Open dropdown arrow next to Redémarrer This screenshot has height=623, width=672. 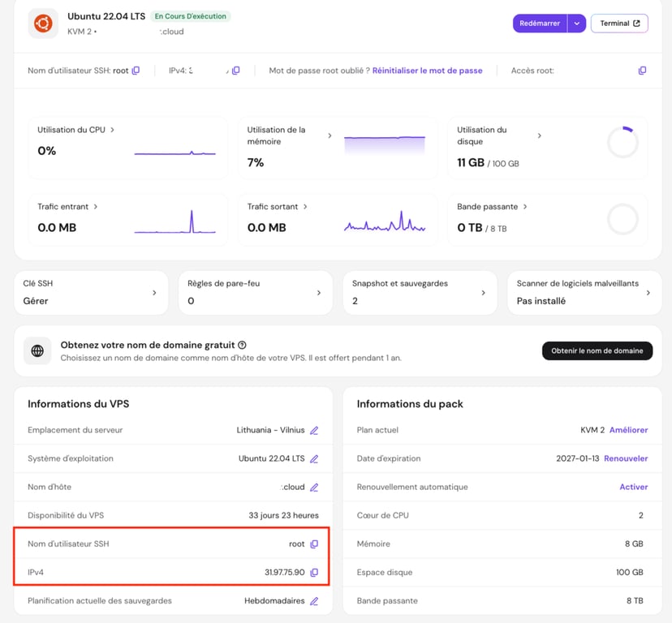(x=577, y=24)
